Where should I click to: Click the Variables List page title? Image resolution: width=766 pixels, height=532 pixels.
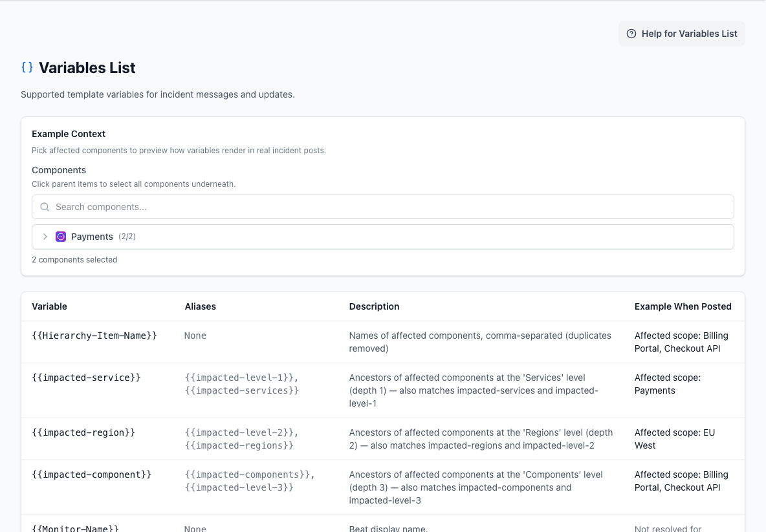(x=87, y=67)
